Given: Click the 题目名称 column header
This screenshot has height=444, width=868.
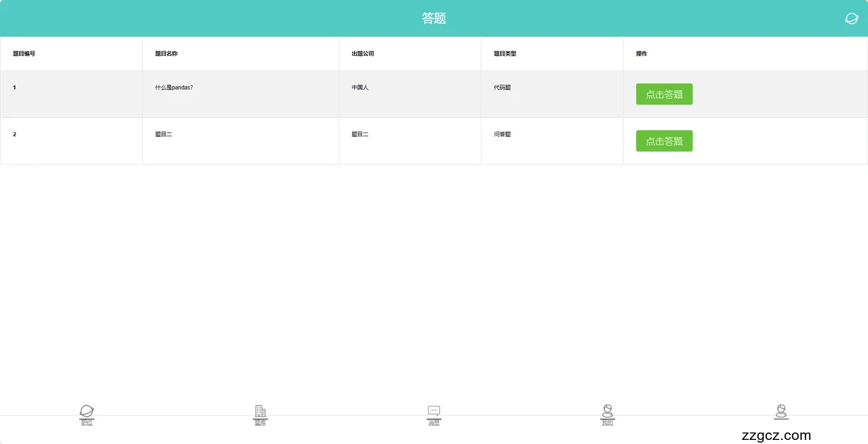Looking at the screenshot, I should coord(166,54).
